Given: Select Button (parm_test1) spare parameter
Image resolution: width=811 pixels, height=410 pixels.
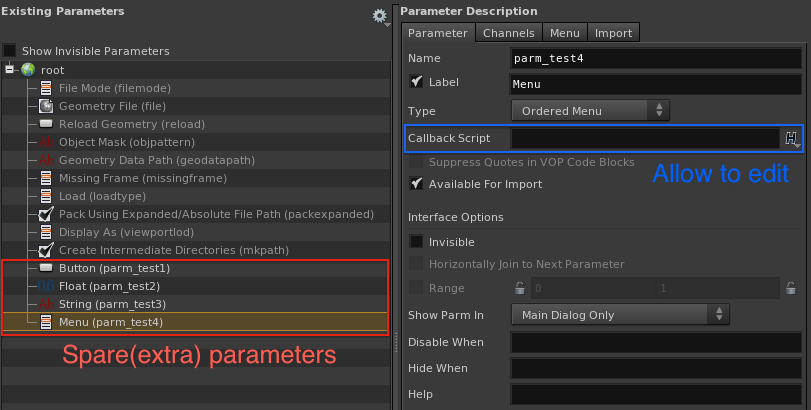Looking at the screenshot, I should pyautogui.click(x=114, y=268).
